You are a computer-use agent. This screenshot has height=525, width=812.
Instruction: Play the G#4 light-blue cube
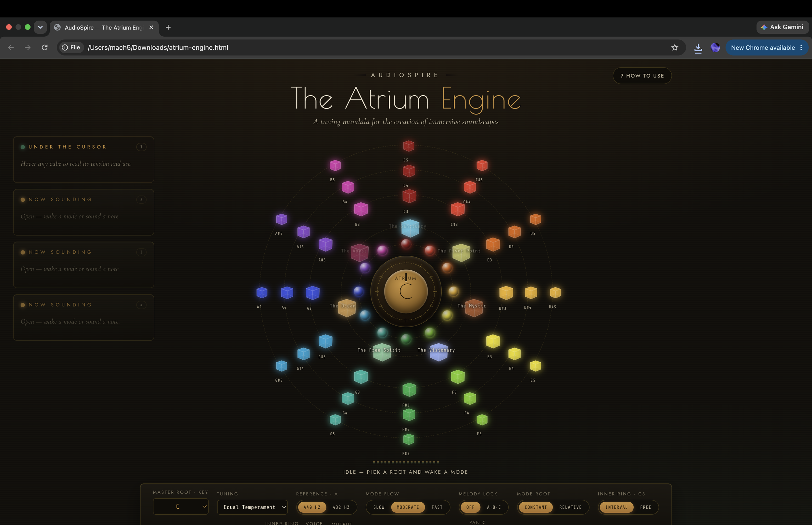pyautogui.click(x=303, y=354)
